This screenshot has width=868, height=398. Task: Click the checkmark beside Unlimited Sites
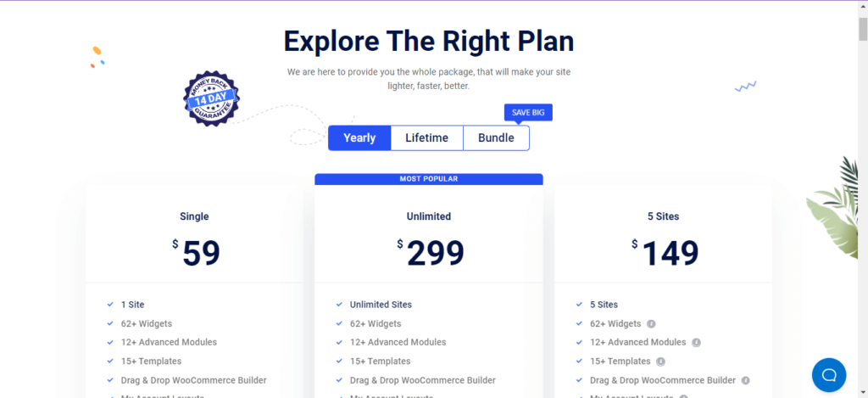coord(339,305)
